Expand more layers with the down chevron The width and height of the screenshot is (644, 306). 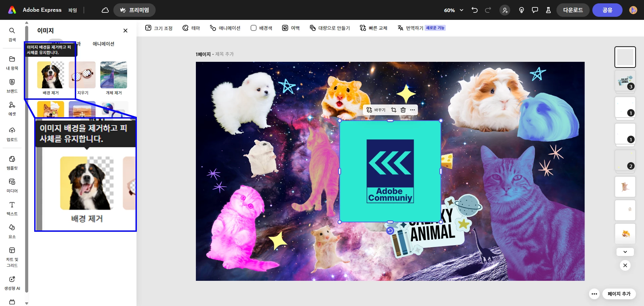point(625,252)
